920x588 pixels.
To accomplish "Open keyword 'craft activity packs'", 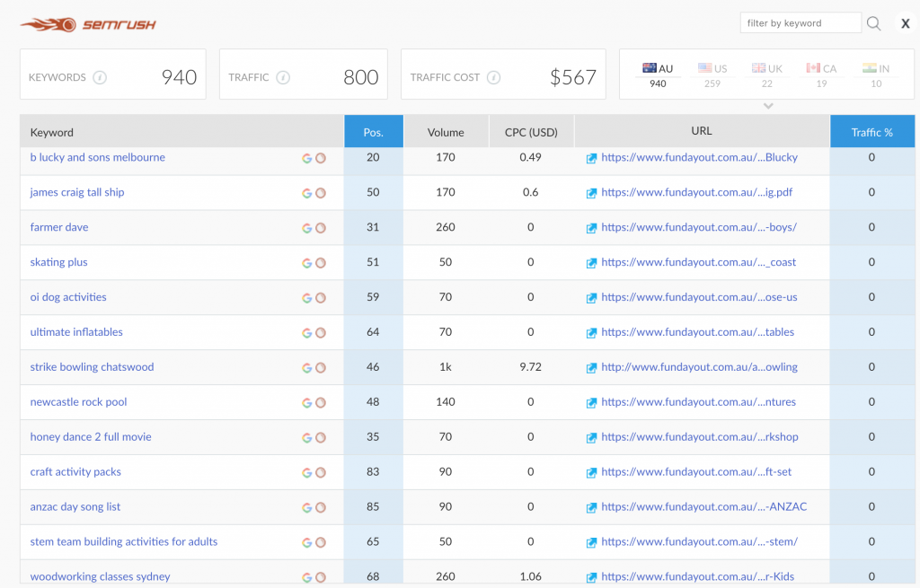I will point(75,472).
